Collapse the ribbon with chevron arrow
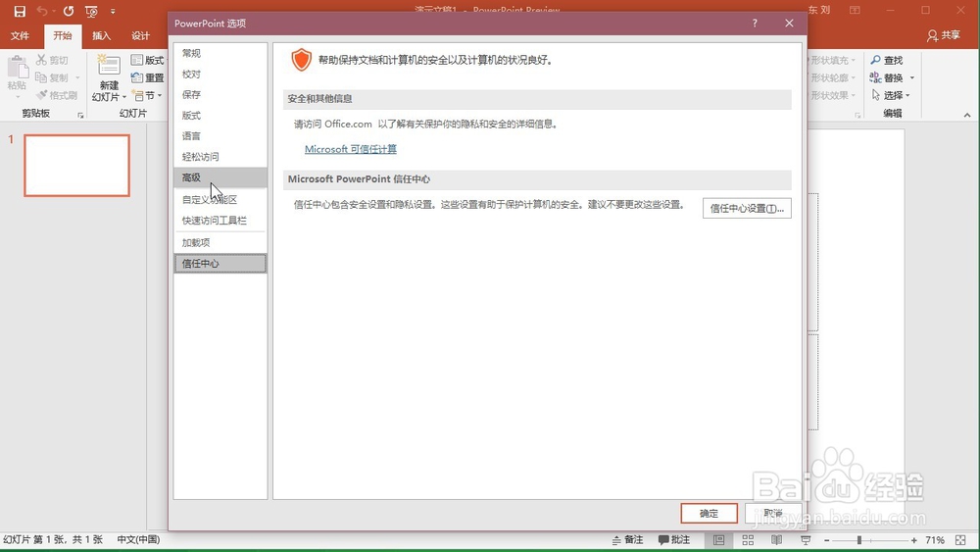This screenshot has height=552, width=980. [967, 115]
